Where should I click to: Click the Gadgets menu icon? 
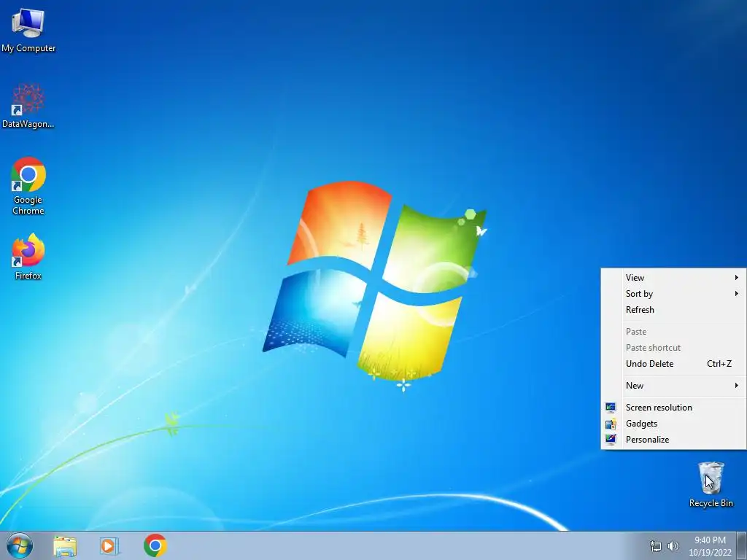611,424
